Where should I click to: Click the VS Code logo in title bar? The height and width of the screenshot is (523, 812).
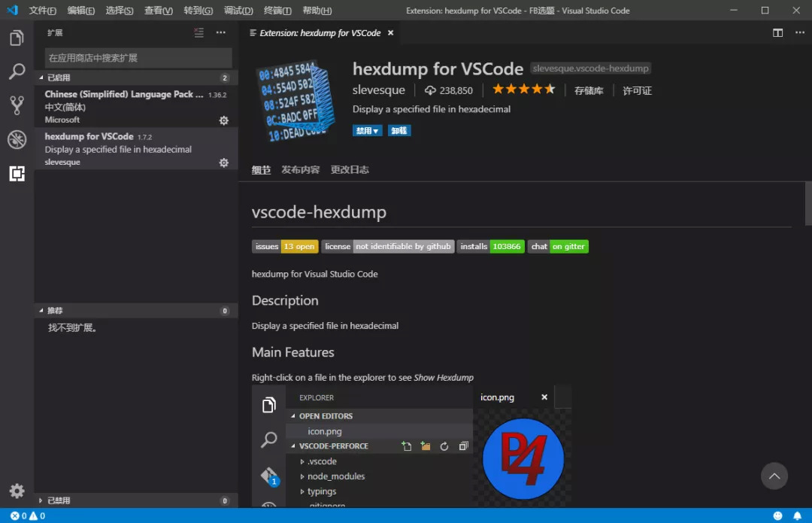coord(13,11)
